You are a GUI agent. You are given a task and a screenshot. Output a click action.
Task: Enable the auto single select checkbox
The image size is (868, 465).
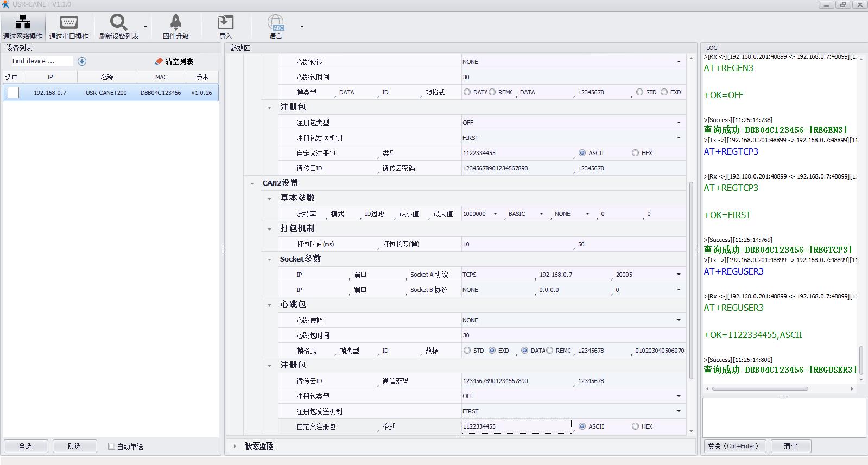111,447
